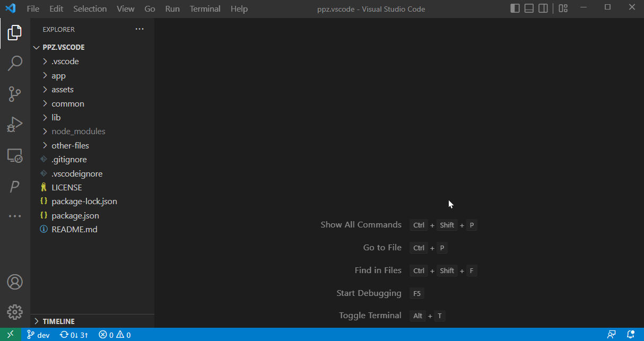
Task: Expand the other-files folder
Action: pos(92,145)
